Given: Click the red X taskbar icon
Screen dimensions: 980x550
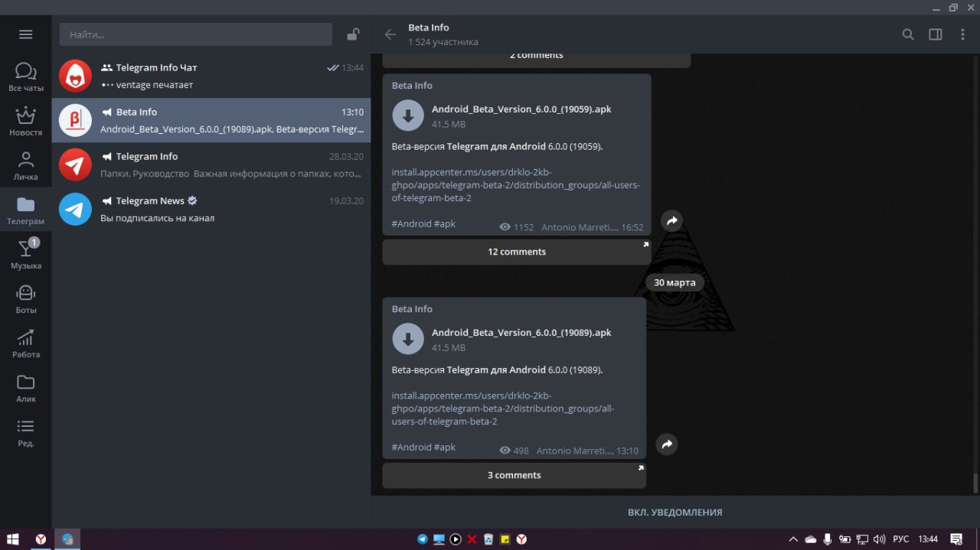Looking at the screenshot, I should [472, 539].
